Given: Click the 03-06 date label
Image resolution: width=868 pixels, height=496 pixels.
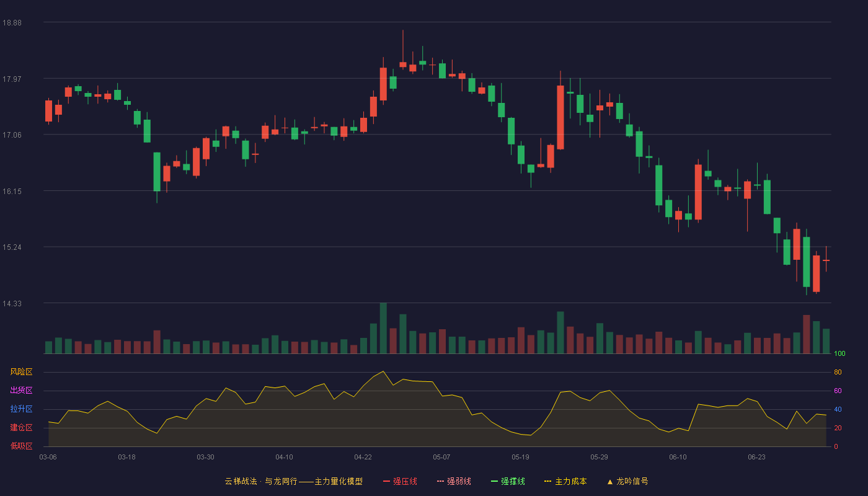Looking at the screenshot, I should pos(48,457).
